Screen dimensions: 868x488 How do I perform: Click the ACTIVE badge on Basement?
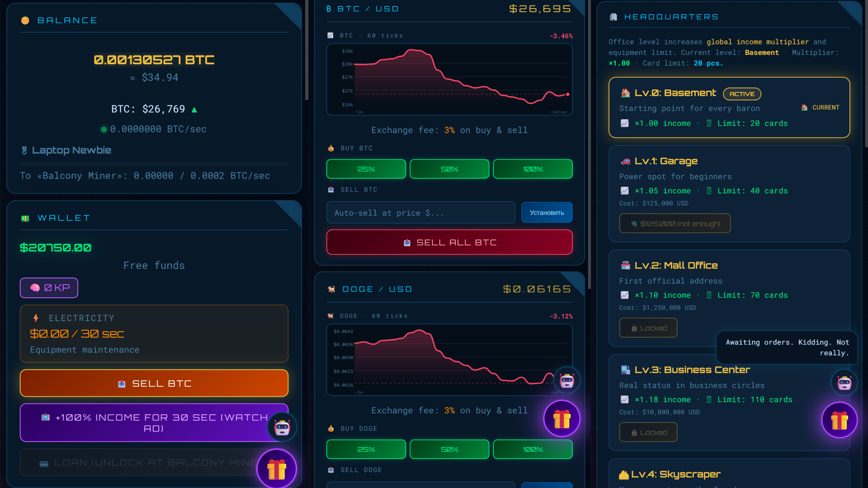[x=742, y=94]
